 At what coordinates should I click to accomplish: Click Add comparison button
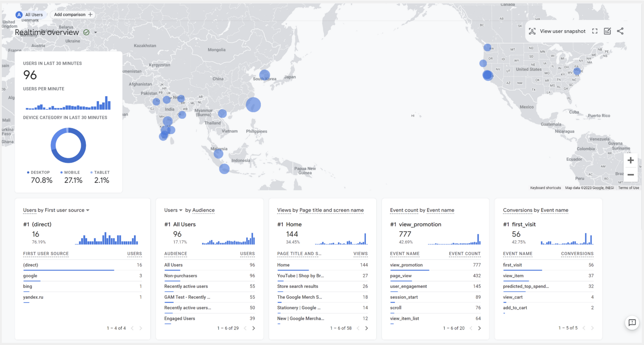(73, 14)
